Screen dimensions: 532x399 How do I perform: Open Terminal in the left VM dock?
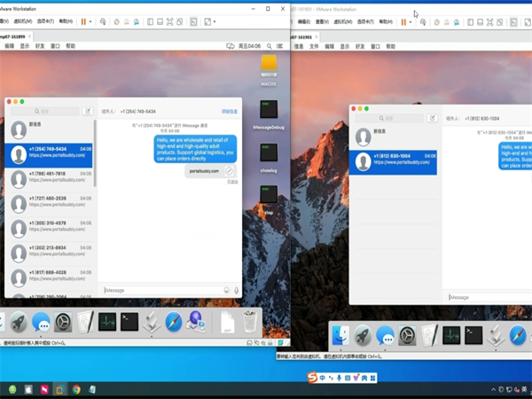tap(129, 322)
